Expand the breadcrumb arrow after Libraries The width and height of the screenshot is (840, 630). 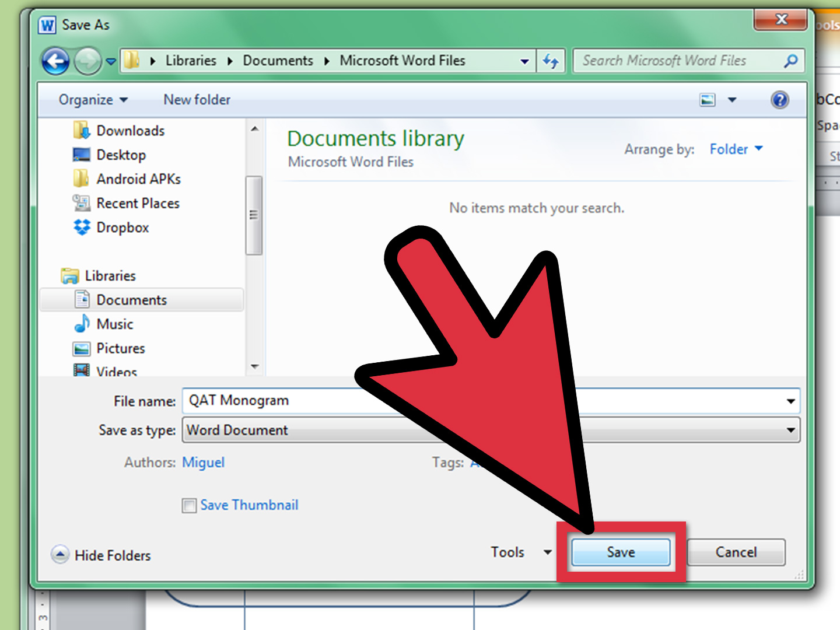230,61
